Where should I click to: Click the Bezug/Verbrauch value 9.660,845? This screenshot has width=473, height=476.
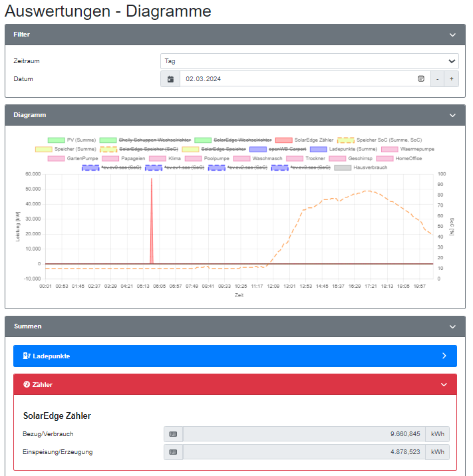405,434
